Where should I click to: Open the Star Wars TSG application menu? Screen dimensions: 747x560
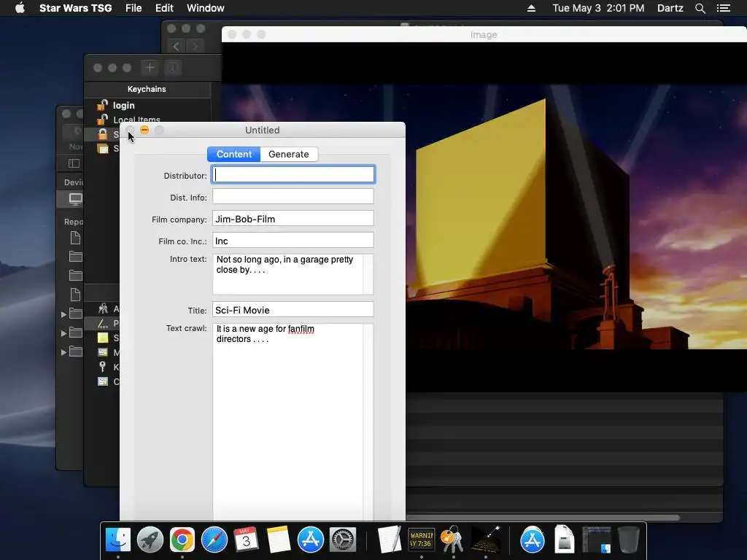tap(75, 8)
